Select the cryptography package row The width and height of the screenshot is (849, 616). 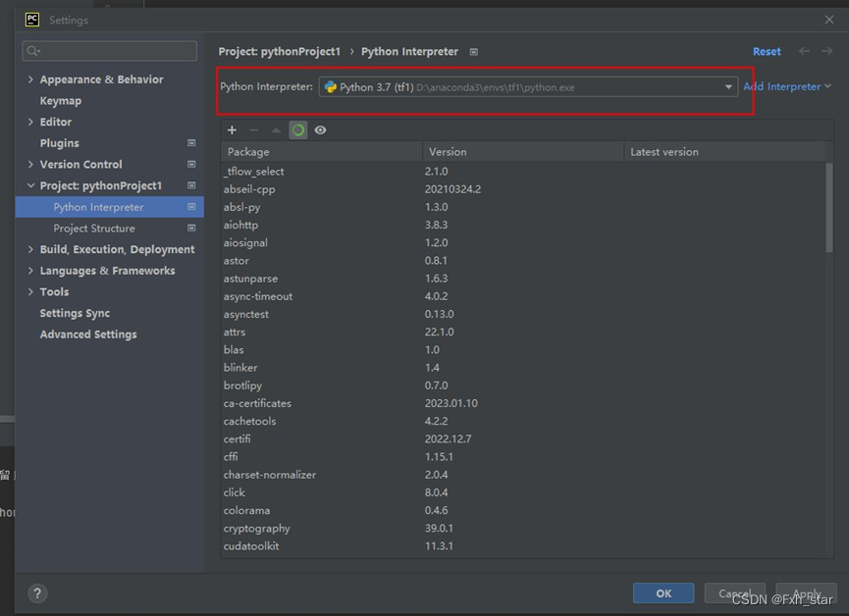point(522,529)
